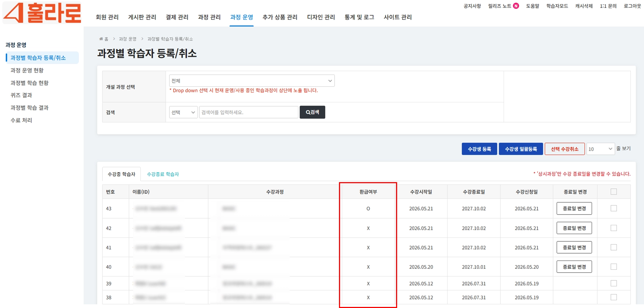Open the 과정 운영 top menu
This screenshot has width=644, height=308.
point(241,17)
